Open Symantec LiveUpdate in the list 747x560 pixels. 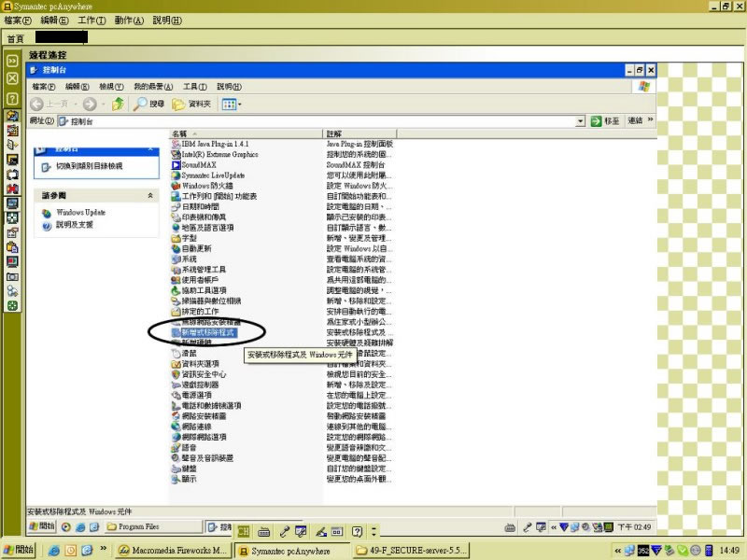[208, 175]
